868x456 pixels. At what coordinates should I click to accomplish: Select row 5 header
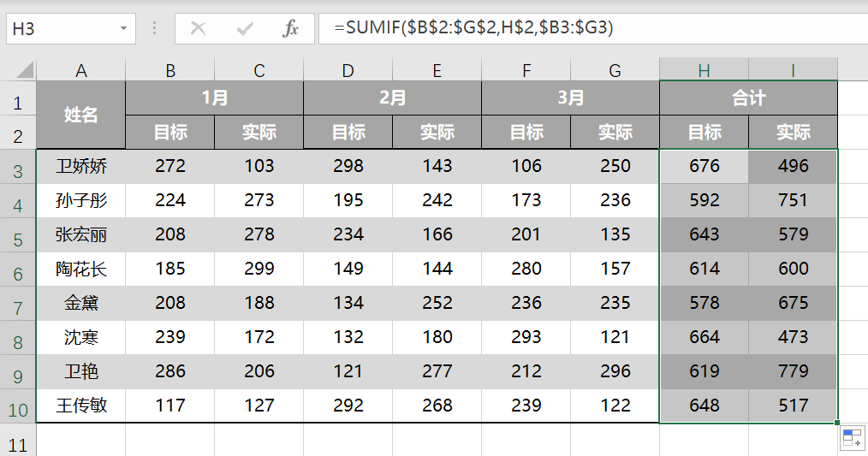tap(18, 235)
